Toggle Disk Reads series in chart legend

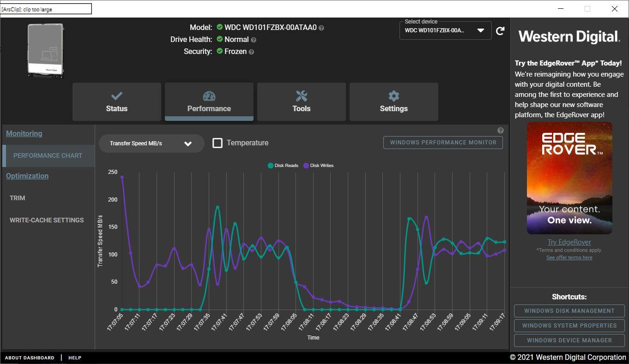coord(283,166)
